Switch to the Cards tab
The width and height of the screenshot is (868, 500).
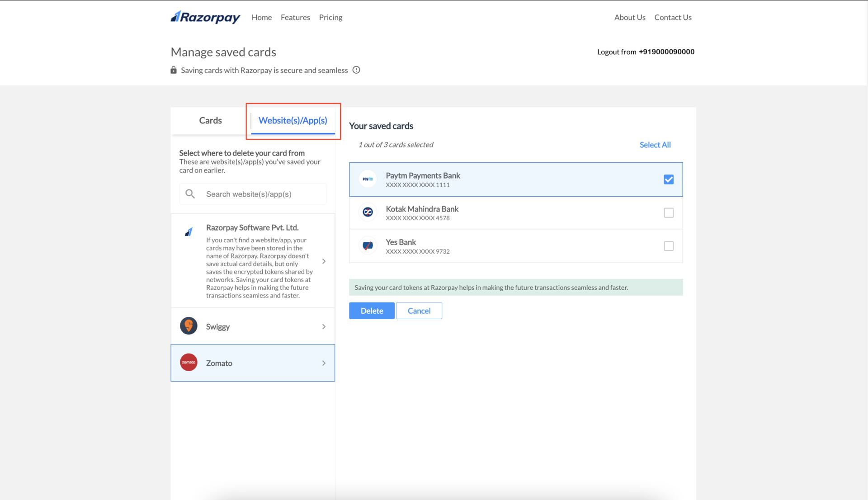(210, 120)
